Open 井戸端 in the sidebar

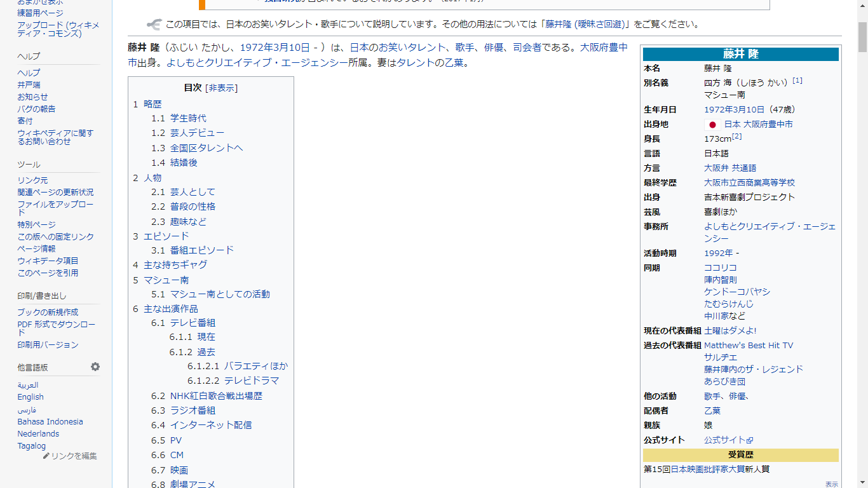coord(29,85)
